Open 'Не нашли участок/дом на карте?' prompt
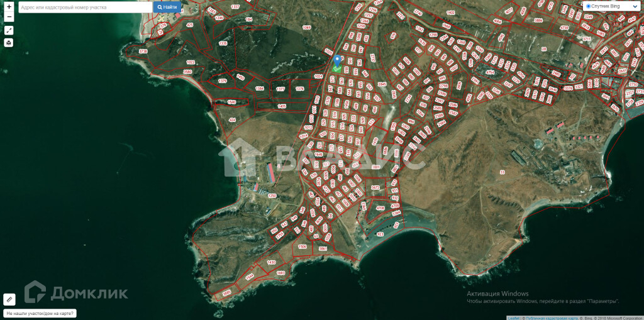 [40, 314]
